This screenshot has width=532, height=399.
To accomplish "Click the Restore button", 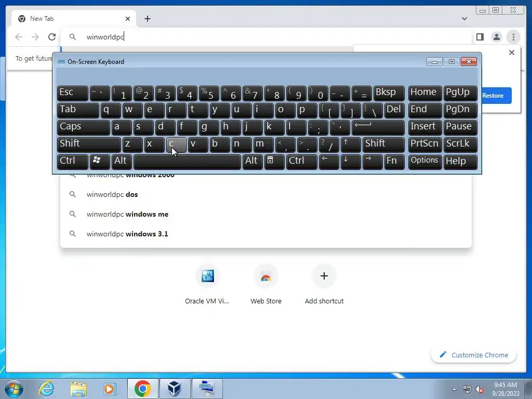I will [x=496, y=96].
